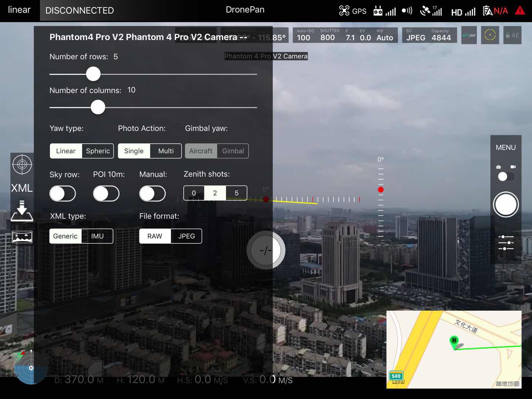Set zenith shots to 5

tap(236, 193)
